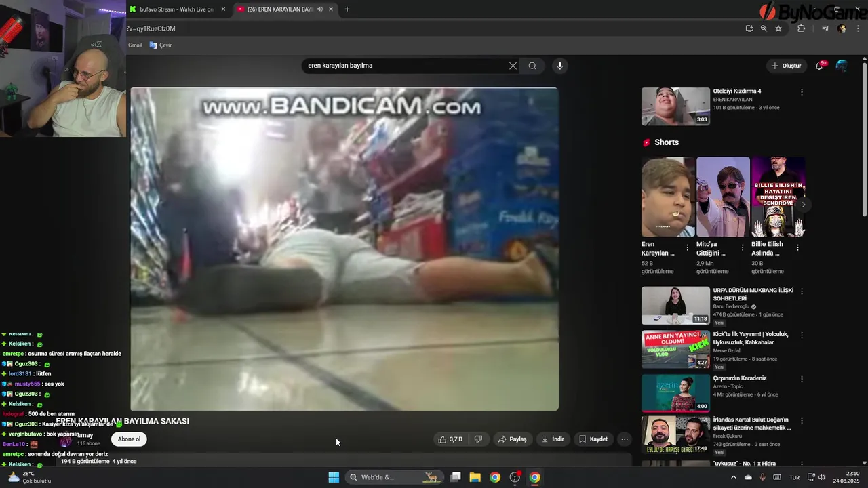Open Chrome profile avatar
Image resolution: width=868 pixels, height=488 pixels.
click(842, 28)
